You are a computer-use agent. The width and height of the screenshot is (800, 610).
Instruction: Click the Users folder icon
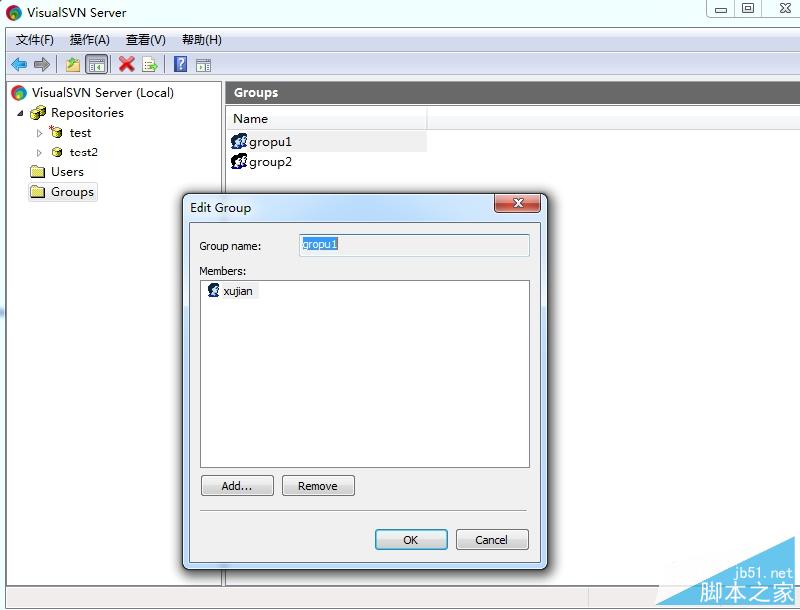pyautogui.click(x=38, y=172)
